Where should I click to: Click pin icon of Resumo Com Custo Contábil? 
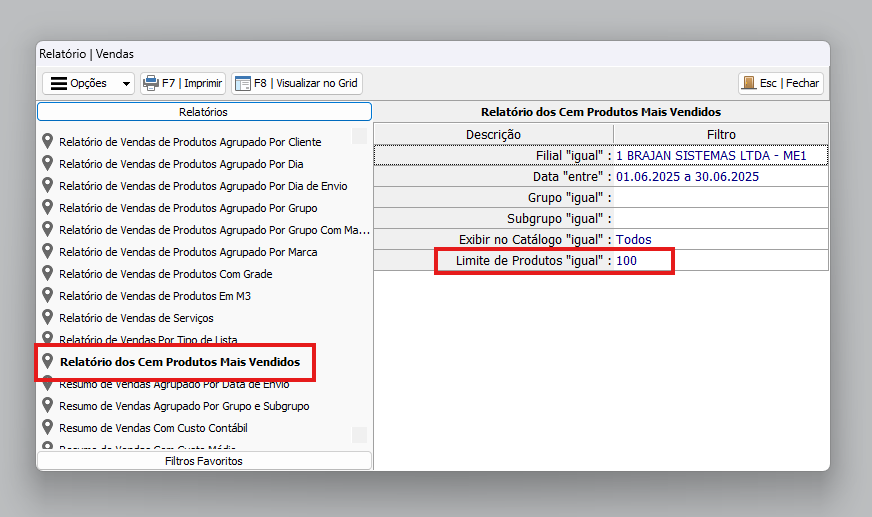47,428
